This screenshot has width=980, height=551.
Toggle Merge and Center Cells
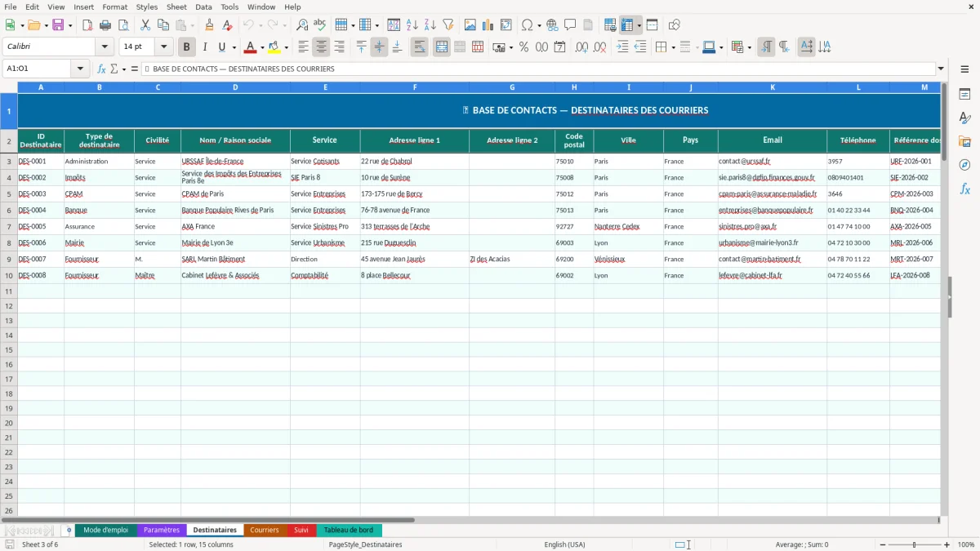442,47
